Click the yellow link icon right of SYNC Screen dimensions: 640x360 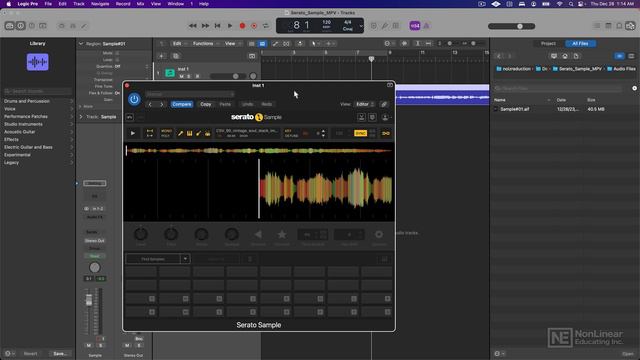[386, 133]
